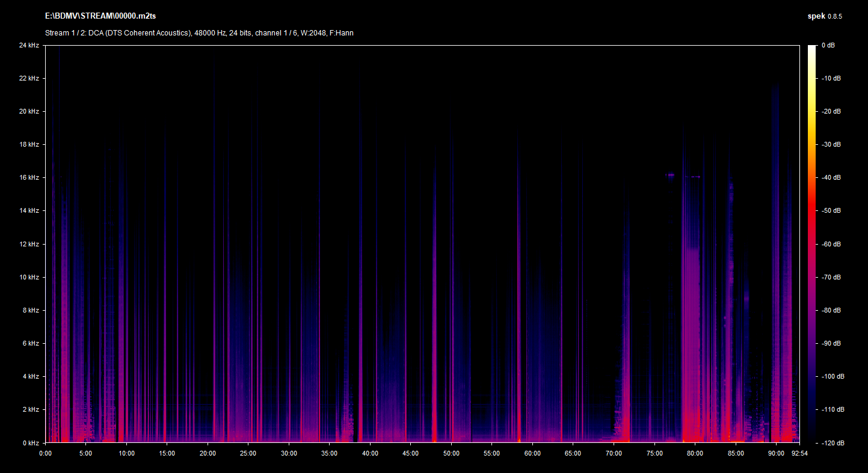Select the 0:00 time axis marker
Viewport: 868px width, 473px height.
tap(45, 453)
